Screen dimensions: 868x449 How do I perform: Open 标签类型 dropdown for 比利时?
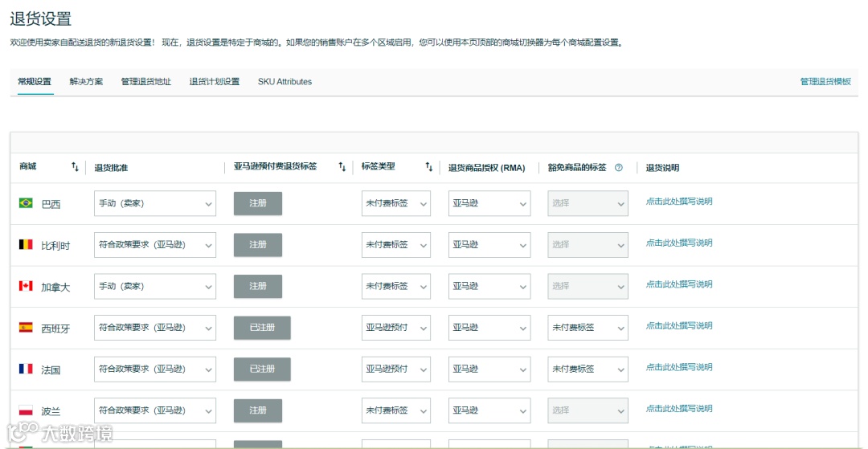395,245
